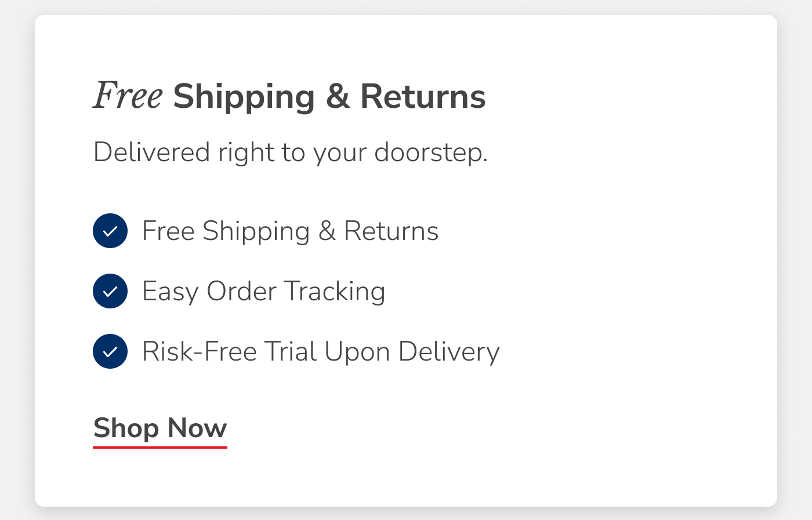Open the Shop Now link

(x=160, y=429)
